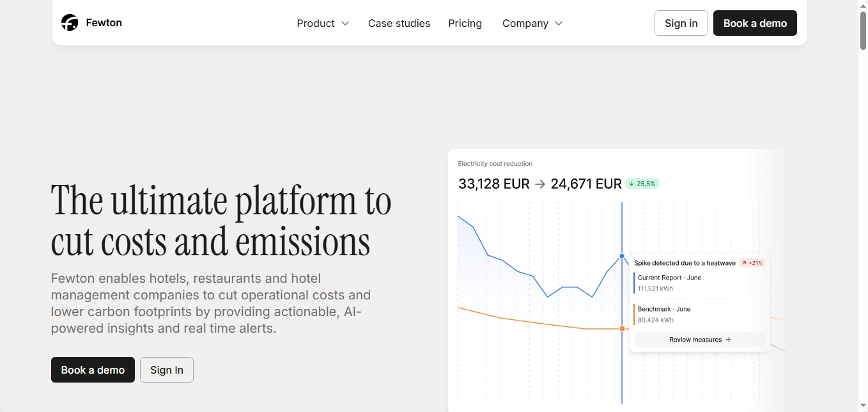Click the arrow in Review measures
Viewport: 868px width, 412px height.
(728, 340)
